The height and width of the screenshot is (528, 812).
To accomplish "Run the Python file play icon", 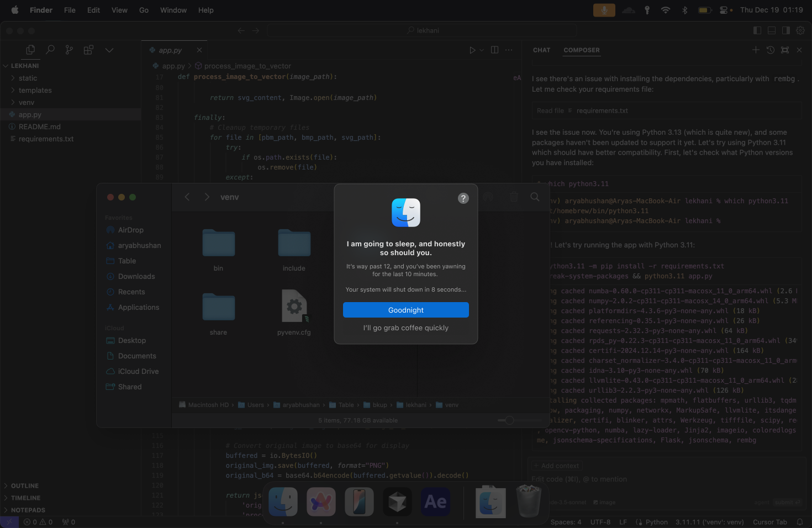I will point(472,50).
